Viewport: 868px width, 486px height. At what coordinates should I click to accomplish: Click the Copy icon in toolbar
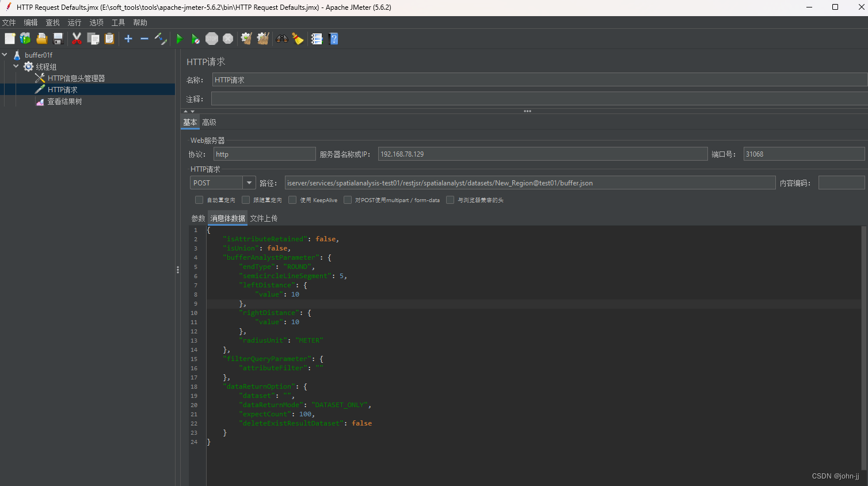click(93, 39)
